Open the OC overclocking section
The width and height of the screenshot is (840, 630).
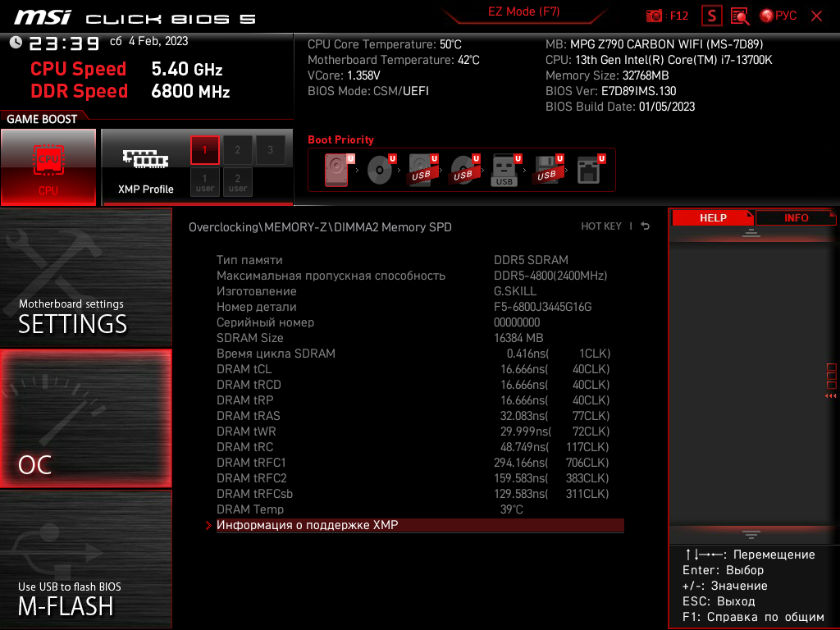pos(85,418)
